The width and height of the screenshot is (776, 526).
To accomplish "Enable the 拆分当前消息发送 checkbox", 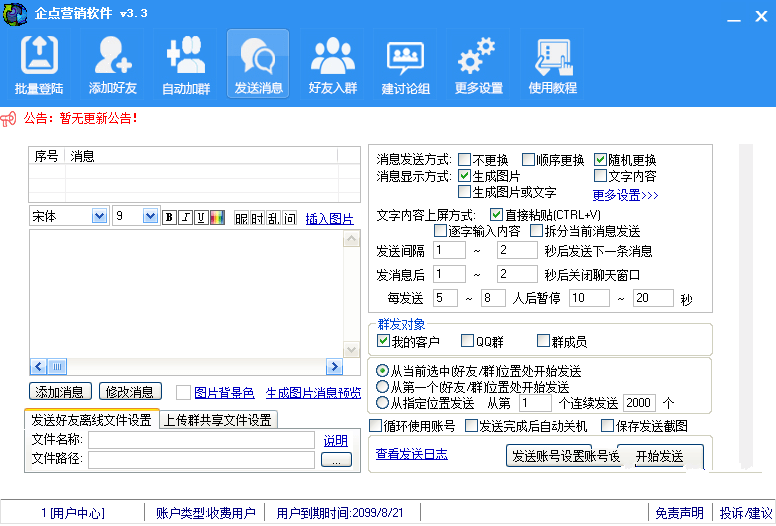I will 536,230.
